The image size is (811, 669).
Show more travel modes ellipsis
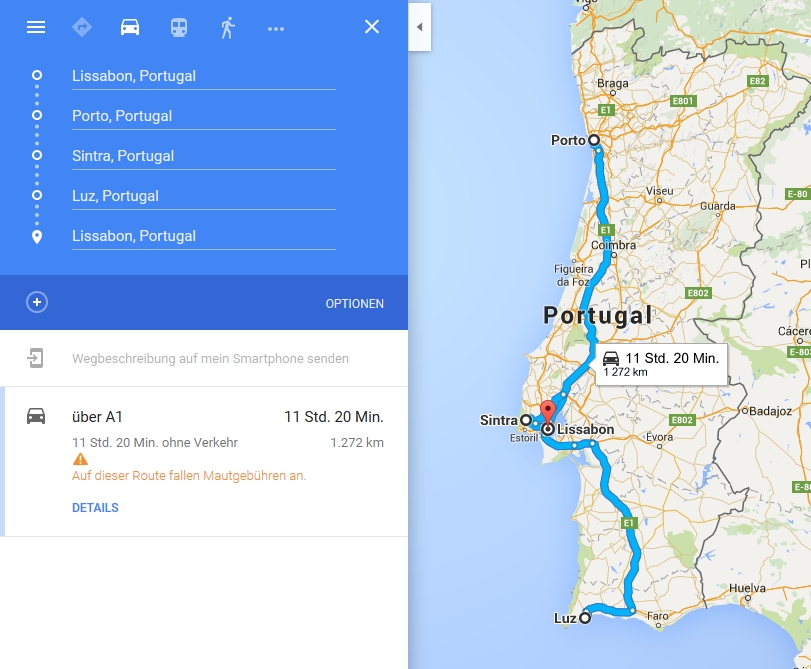276,29
